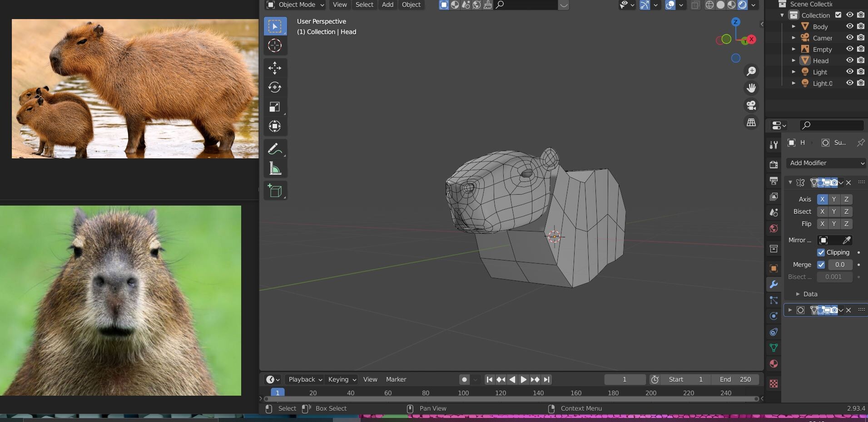
Task: Activate the Rotate tool
Action: coord(275,87)
